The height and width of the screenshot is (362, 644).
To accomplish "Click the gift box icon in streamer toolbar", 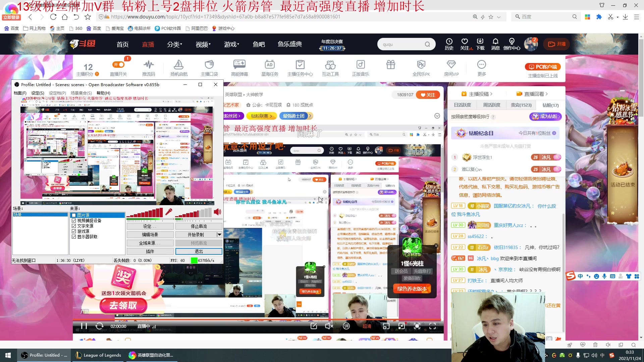I will [x=391, y=65].
